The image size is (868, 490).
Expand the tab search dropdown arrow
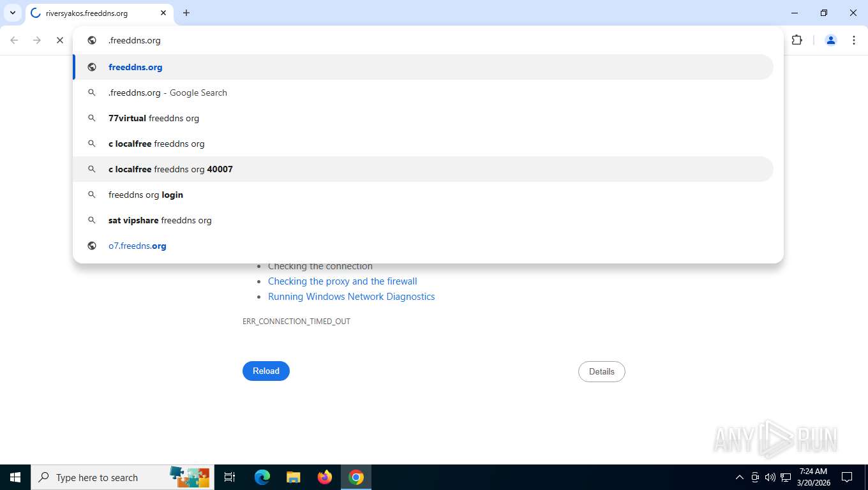coord(12,13)
